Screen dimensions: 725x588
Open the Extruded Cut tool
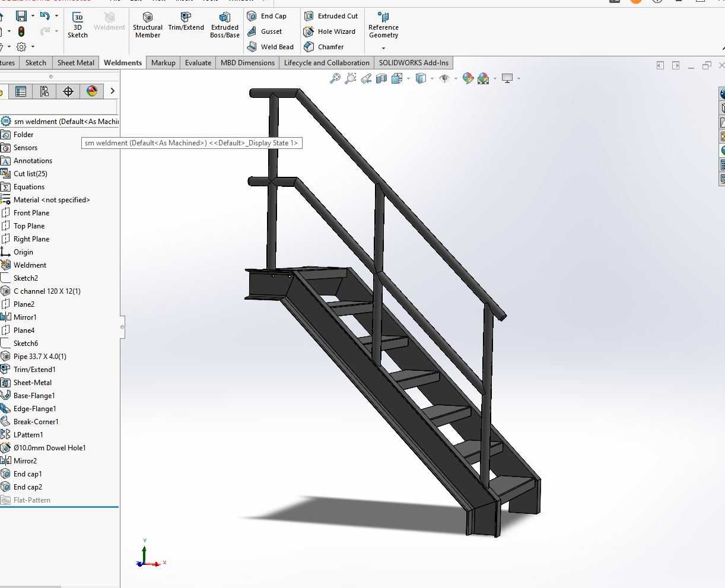pyautogui.click(x=330, y=16)
